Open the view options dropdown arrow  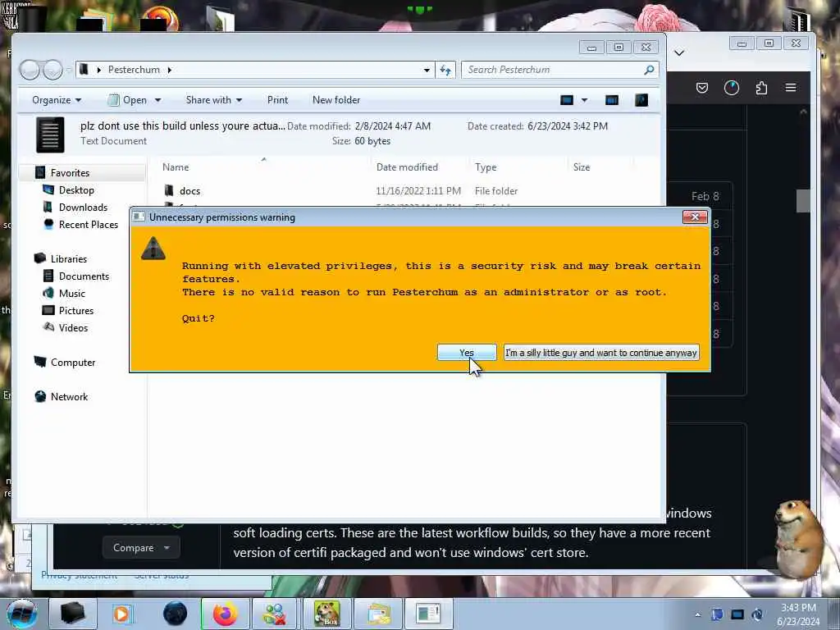[584, 100]
